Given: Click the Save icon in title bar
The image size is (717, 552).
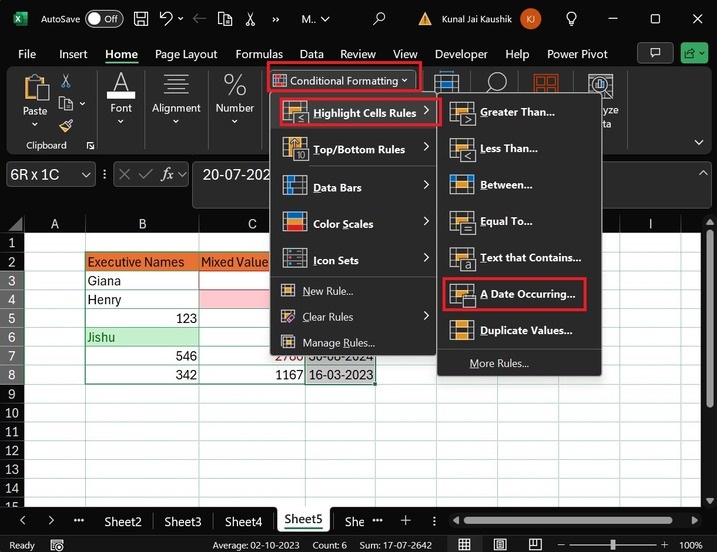Looking at the screenshot, I should tap(142, 18).
